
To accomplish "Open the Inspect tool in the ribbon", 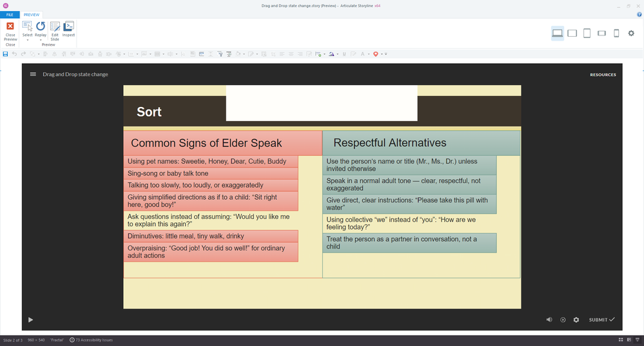I will (x=68, y=29).
